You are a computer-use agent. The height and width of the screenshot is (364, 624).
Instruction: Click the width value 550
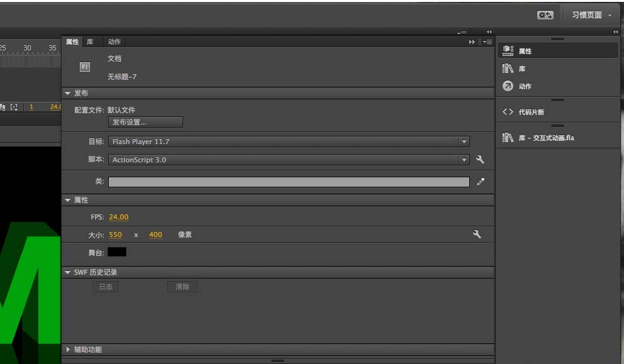tap(115, 234)
